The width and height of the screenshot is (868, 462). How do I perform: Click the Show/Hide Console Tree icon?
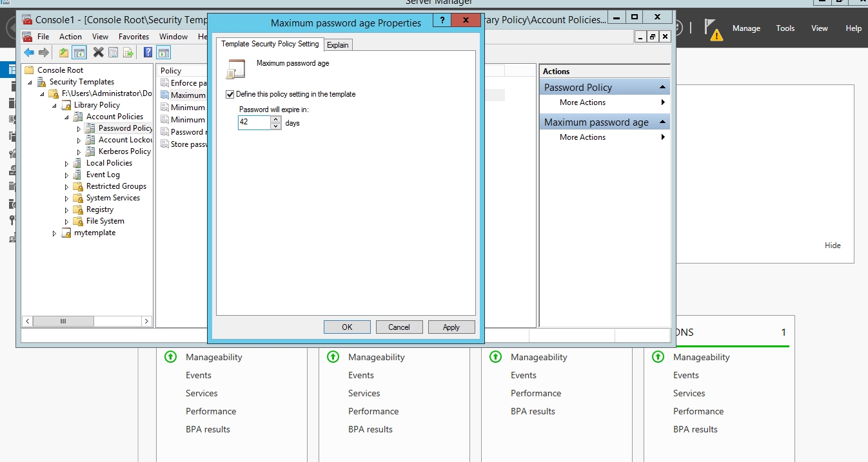pos(79,53)
